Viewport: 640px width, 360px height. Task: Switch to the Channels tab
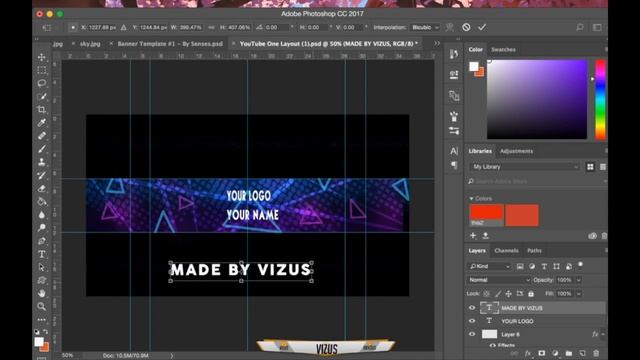[x=506, y=251]
